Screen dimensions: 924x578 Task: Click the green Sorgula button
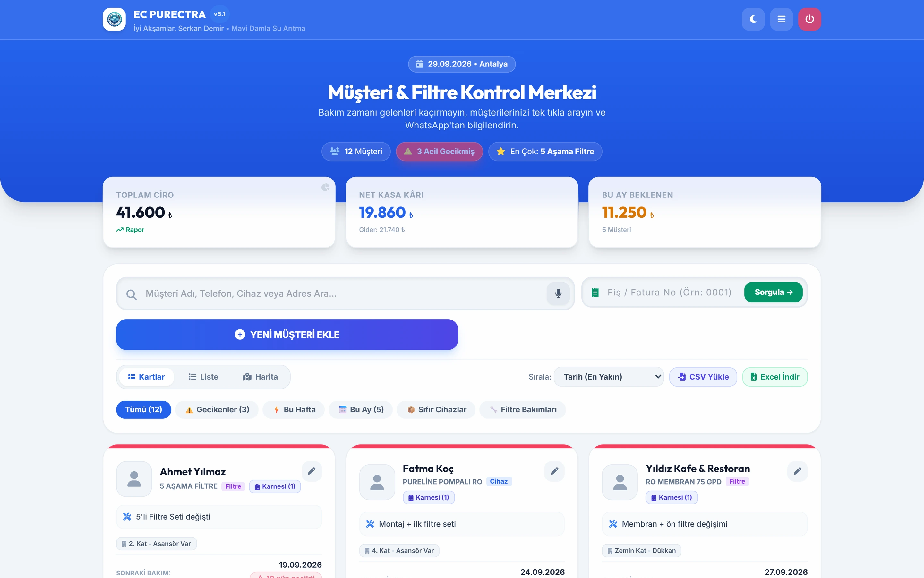[773, 293]
